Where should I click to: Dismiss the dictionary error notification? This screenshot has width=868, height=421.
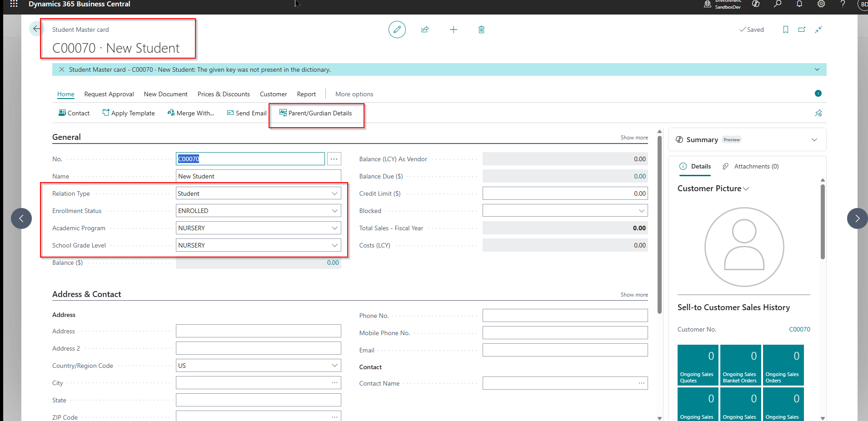point(62,69)
